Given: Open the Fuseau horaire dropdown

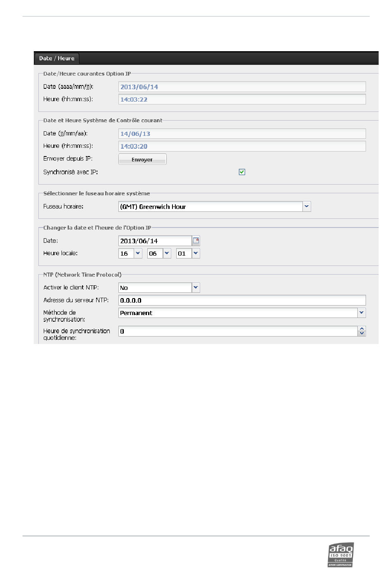Looking at the screenshot, I should [307, 206].
